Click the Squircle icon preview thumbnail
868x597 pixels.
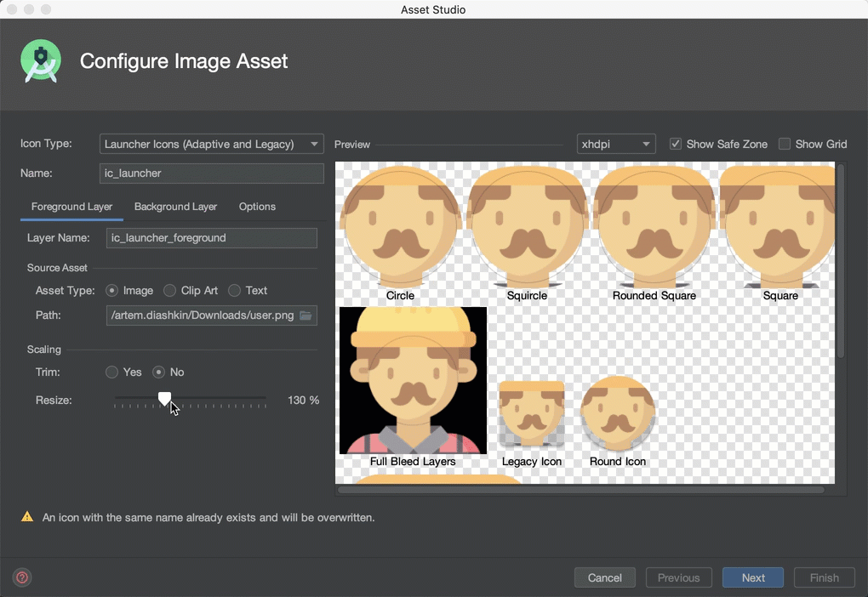click(x=527, y=227)
